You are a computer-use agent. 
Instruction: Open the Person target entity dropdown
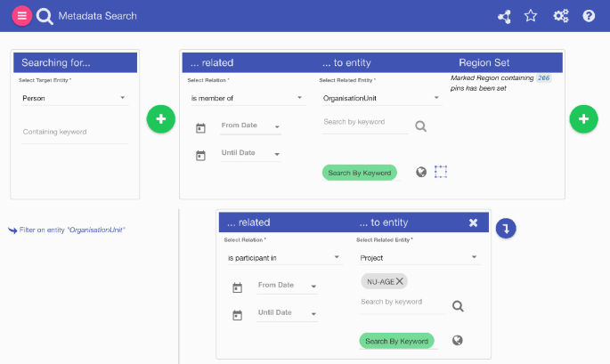[x=74, y=98]
